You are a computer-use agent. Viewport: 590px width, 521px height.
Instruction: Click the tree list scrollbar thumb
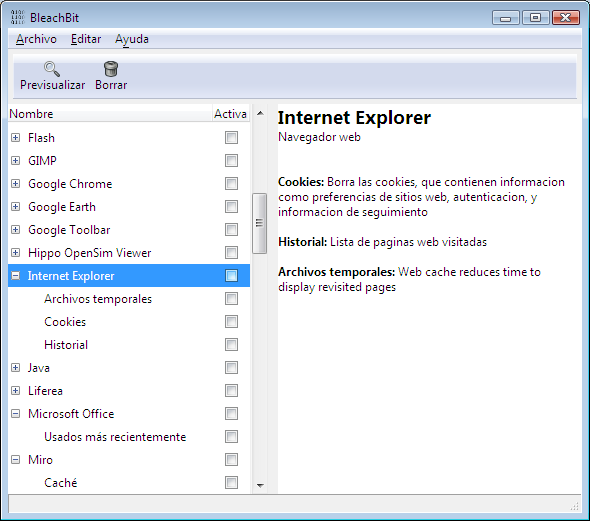(259, 223)
